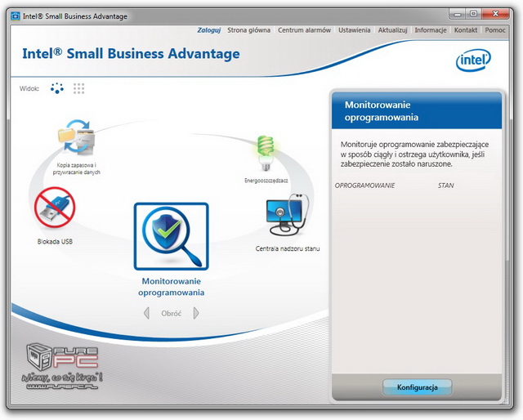
Task: Select Kontakt in the top menu
Action: pos(466,30)
